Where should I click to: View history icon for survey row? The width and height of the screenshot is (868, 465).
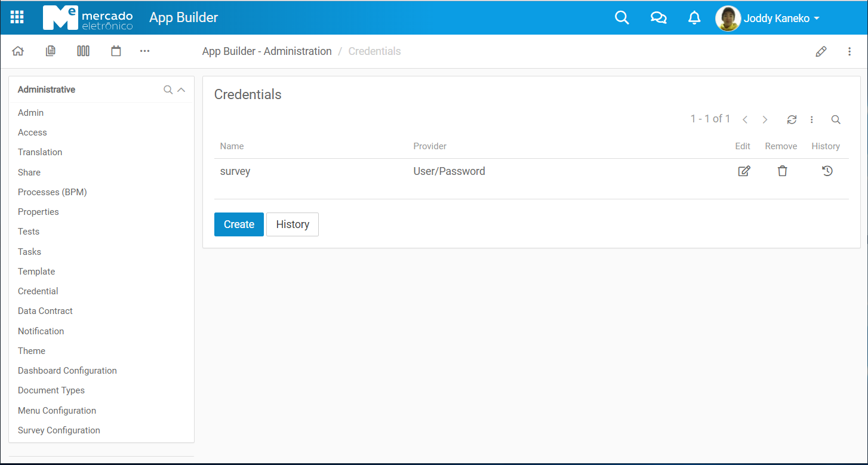coord(827,171)
